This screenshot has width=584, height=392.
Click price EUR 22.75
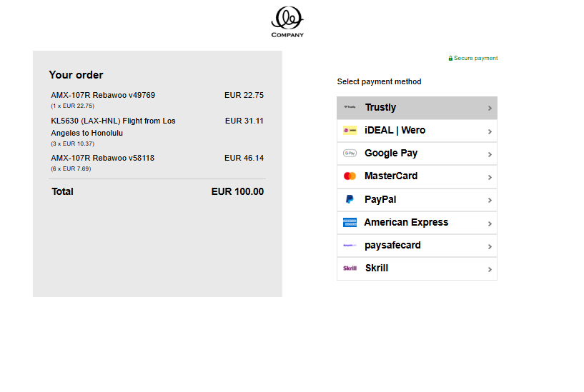[x=244, y=95]
